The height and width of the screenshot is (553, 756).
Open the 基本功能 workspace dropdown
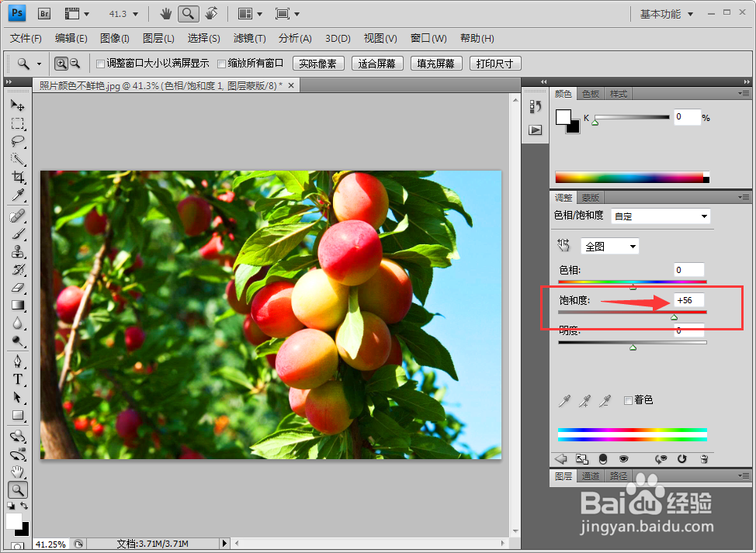click(x=666, y=14)
